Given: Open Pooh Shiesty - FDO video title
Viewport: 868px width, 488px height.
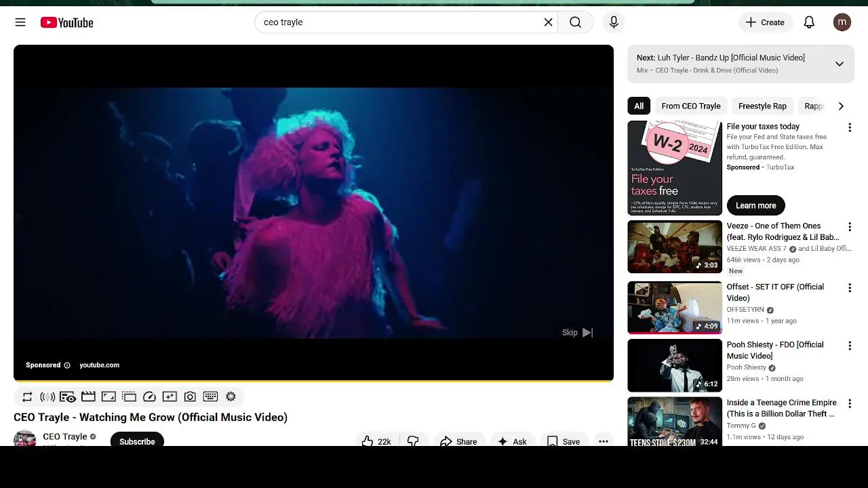Looking at the screenshot, I should (775, 350).
